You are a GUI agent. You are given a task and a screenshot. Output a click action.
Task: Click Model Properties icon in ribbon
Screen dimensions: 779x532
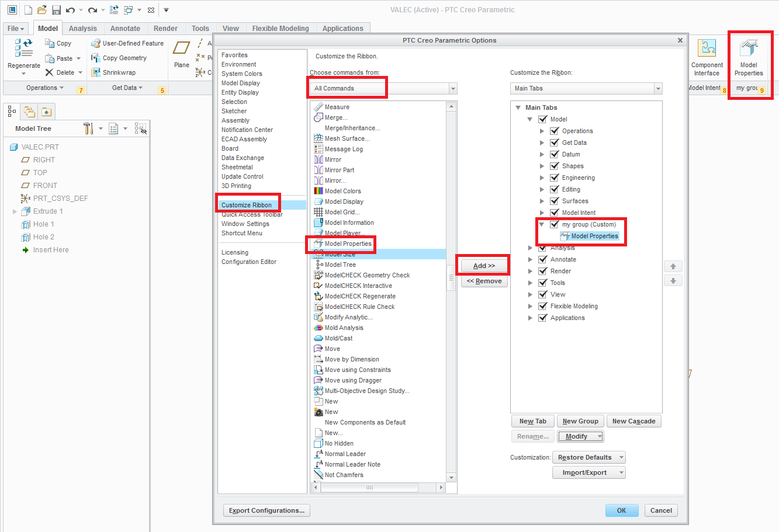pos(749,48)
